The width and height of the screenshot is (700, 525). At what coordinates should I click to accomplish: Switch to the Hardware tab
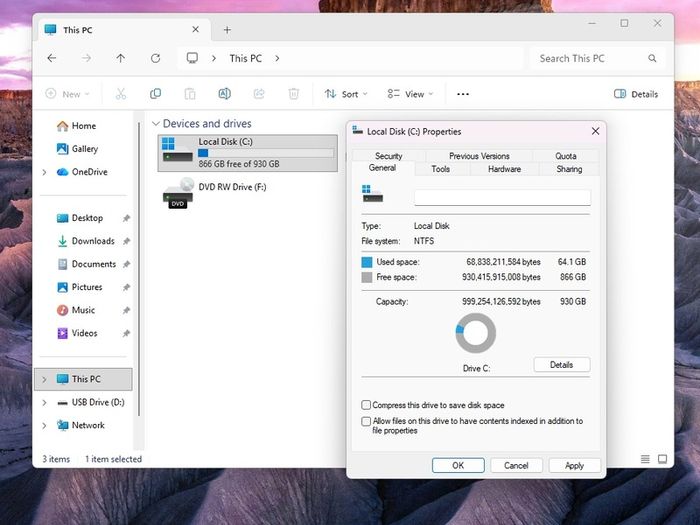point(504,169)
